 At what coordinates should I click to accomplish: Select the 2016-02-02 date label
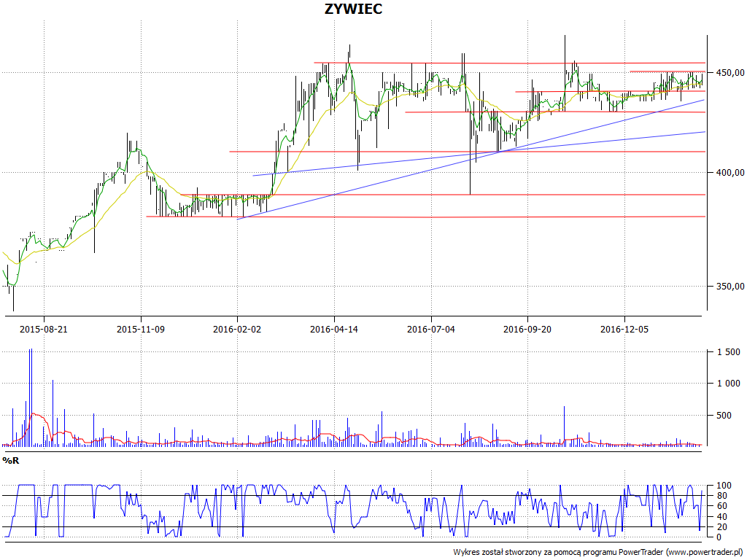tap(237, 329)
